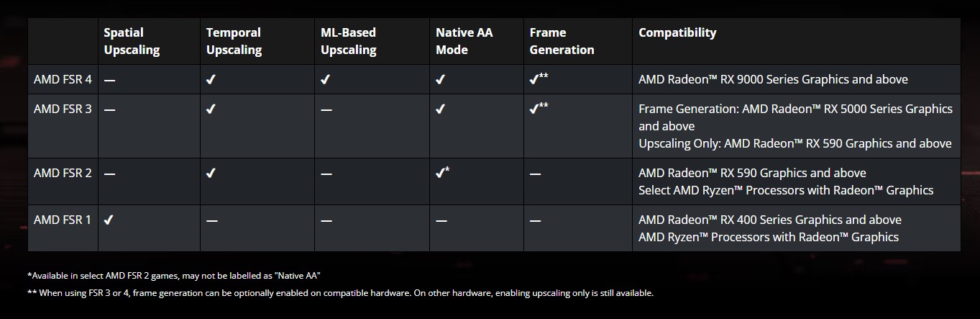Image resolution: width=980 pixels, height=319 pixels.
Task: Select the AMD FSR 4 row label
Action: point(63,80)
